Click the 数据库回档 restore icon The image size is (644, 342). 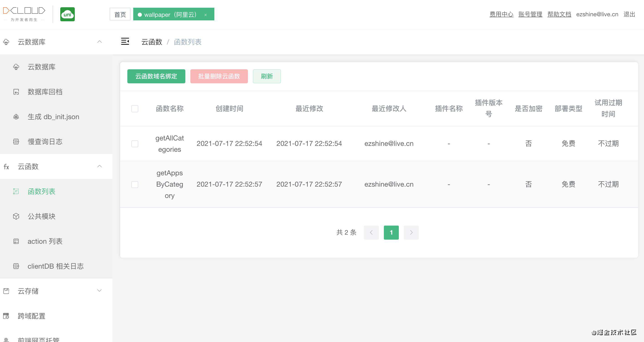(x=16, y=92)
